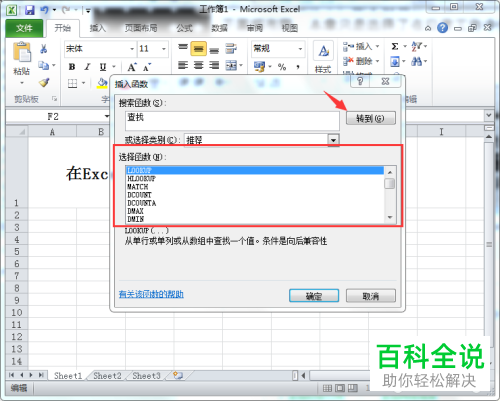
Task: Increase font size with large A
Action: tap(132, 67)
